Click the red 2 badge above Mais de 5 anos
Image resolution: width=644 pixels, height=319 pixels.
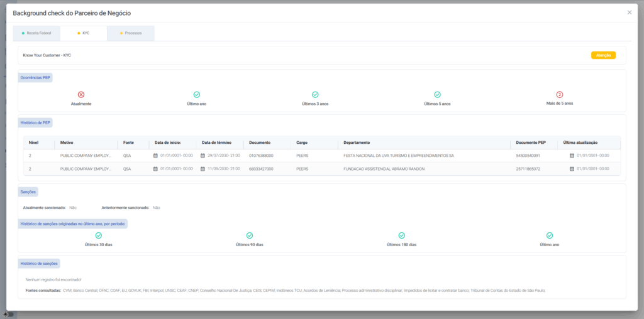click(x=560, y=94)
